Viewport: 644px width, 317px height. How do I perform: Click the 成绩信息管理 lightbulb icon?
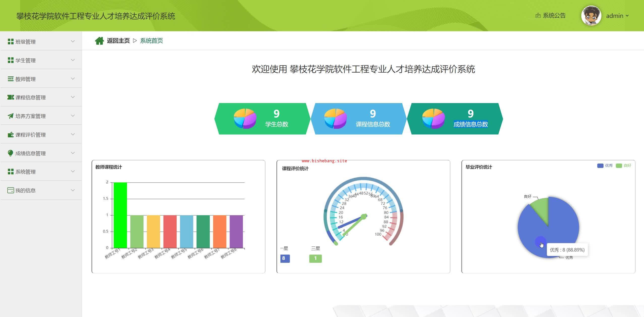(x=11, y=153)
